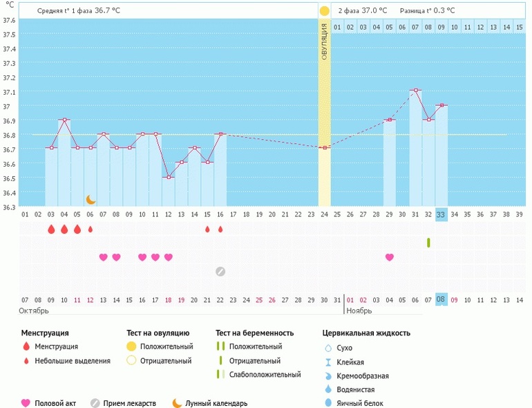Select the Сухо legend droplet icon
The image size is (532, 408).
tap(328, 348)
